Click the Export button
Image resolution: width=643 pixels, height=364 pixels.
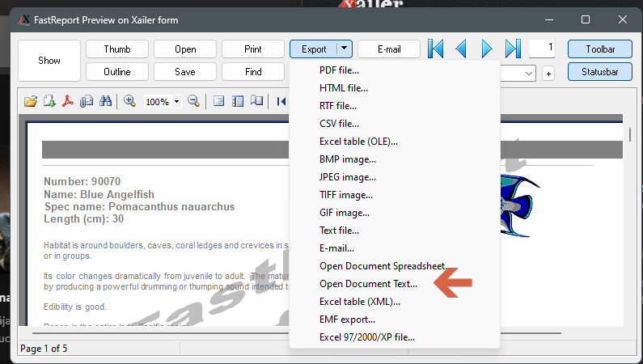pos(314,49)
